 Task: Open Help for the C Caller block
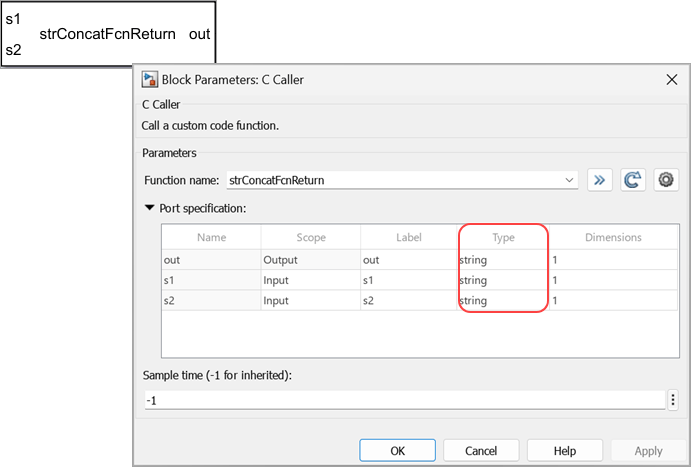pyautogui.click(x=564, y=451)
